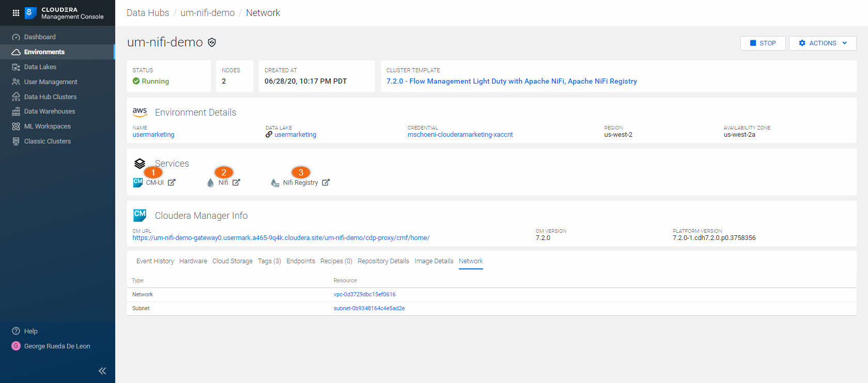The width and height of the screenshot is (868, 383).
Task: Open the usermarketing environment name link
Action: (x=153, y=135)
